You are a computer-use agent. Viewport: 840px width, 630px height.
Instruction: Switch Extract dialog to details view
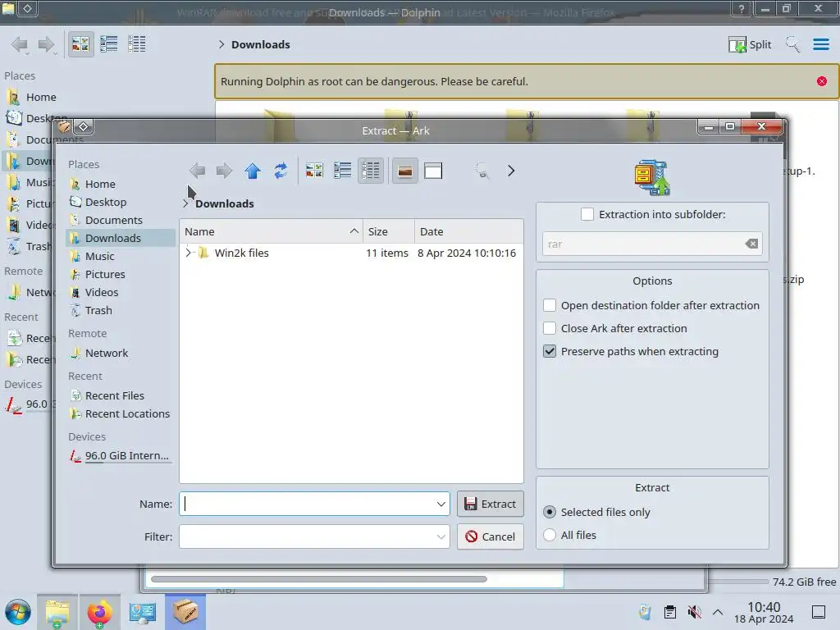[371, 171]
